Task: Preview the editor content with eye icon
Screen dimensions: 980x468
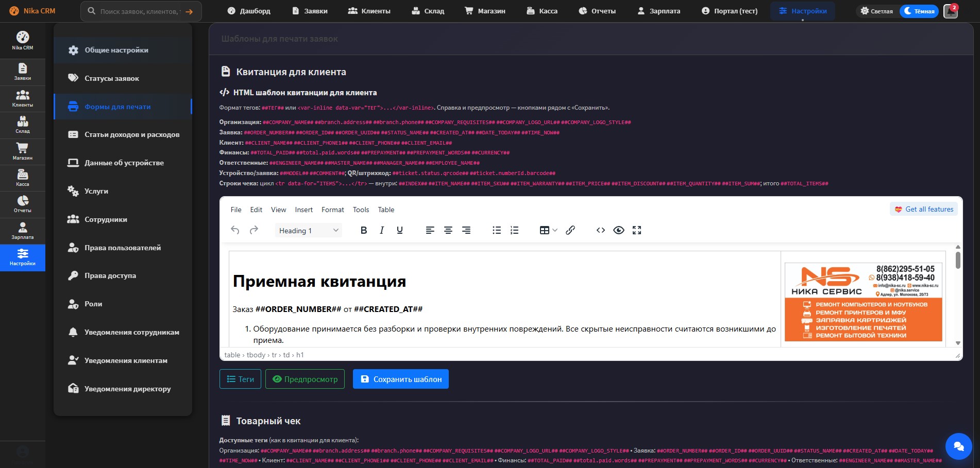Action: [619, 230]
